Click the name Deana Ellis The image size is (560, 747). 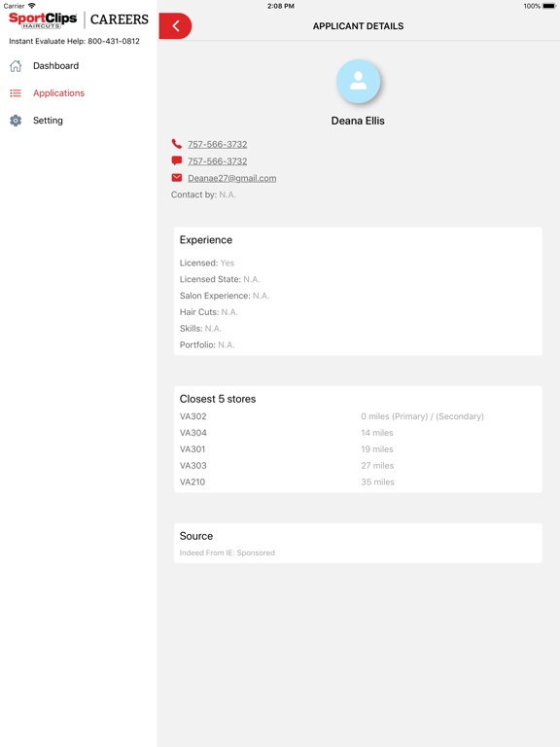coord(358,121)
